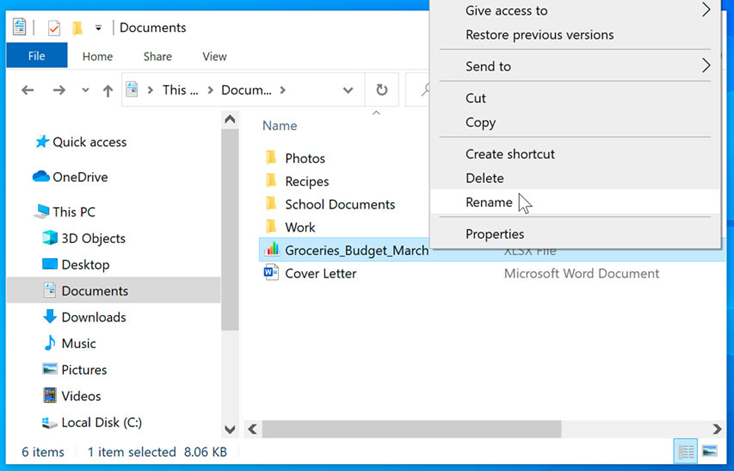Screen dimensions: 734x471
Task: Click the Refresh icon beside the address bar
Action: [382, 90]
